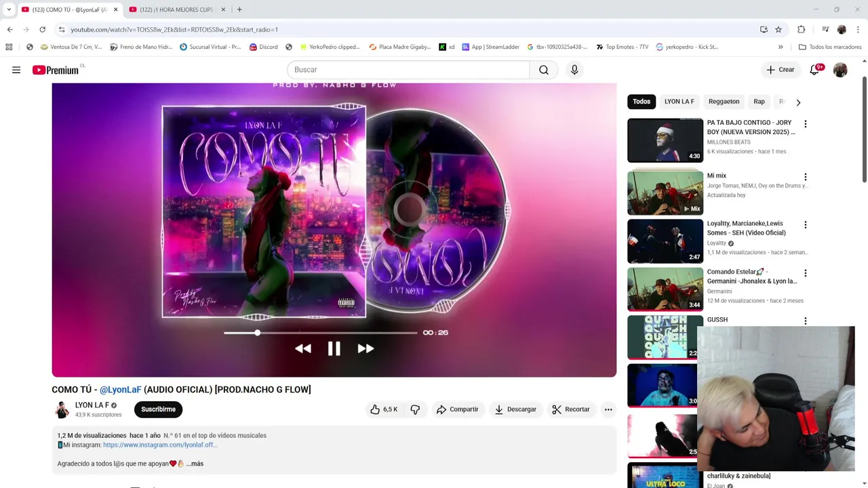
Task: Click the video player area
Action: tap(334, 230)
